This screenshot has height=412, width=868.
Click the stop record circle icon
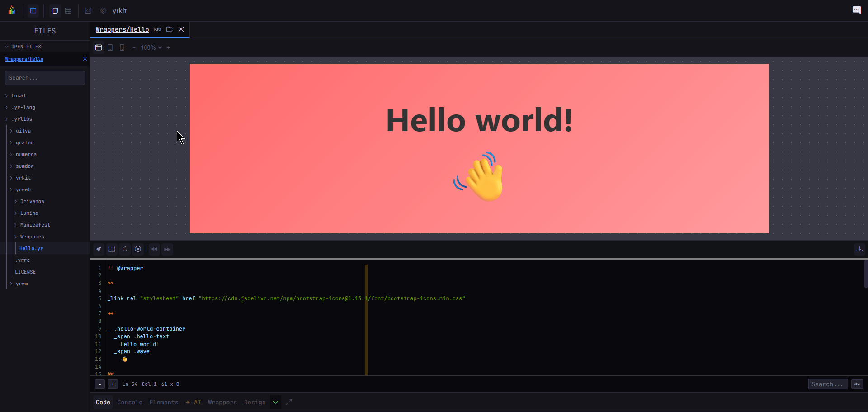(x=138, y=249)
